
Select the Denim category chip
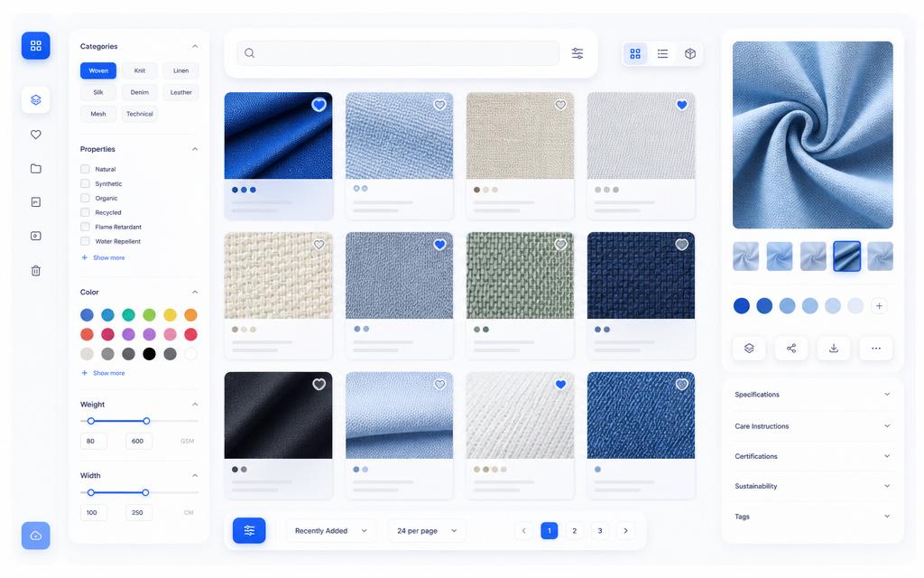click(140, 92)
